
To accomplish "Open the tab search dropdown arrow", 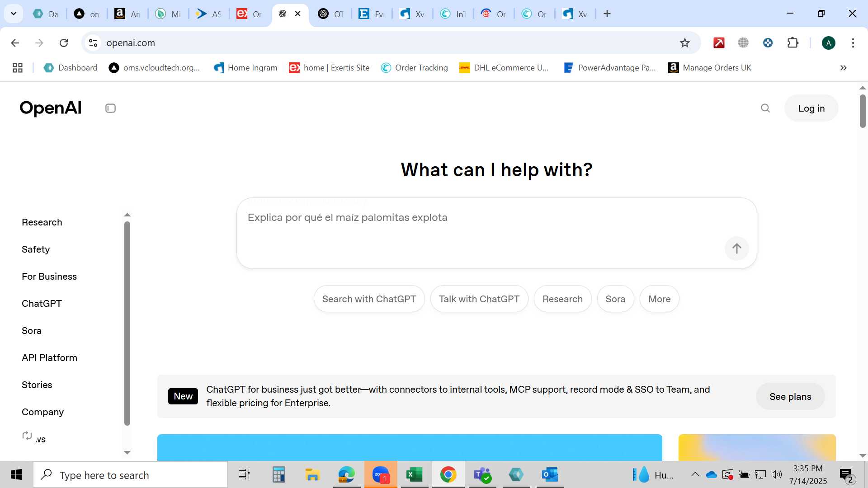I will tap(14, 14).
